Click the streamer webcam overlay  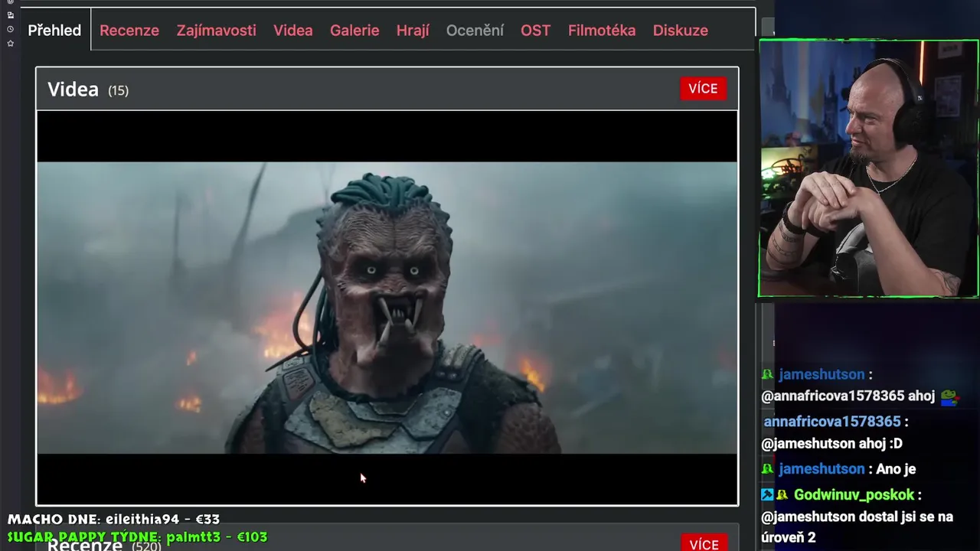coord(868,168)
